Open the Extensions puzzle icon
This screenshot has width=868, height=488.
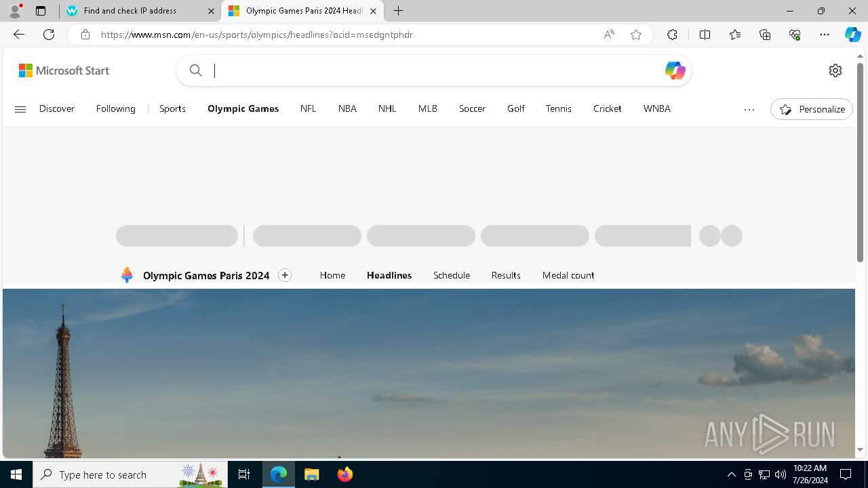(672, 35)
